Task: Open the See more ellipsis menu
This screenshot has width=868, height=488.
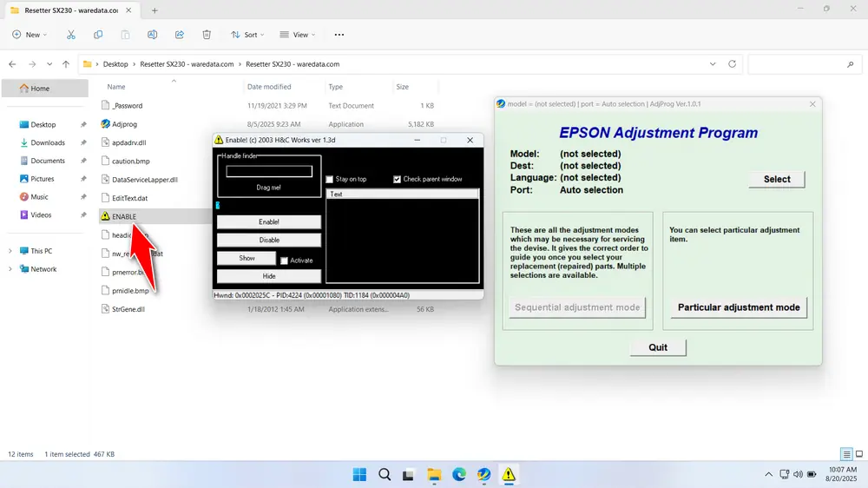Action: pyautogui.click(x=339, y=35)
